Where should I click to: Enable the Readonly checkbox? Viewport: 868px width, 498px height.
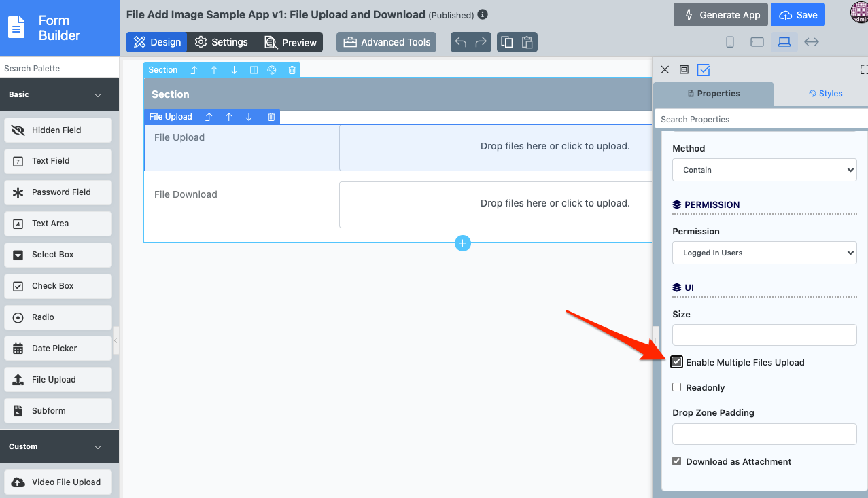tap(677, 387)
